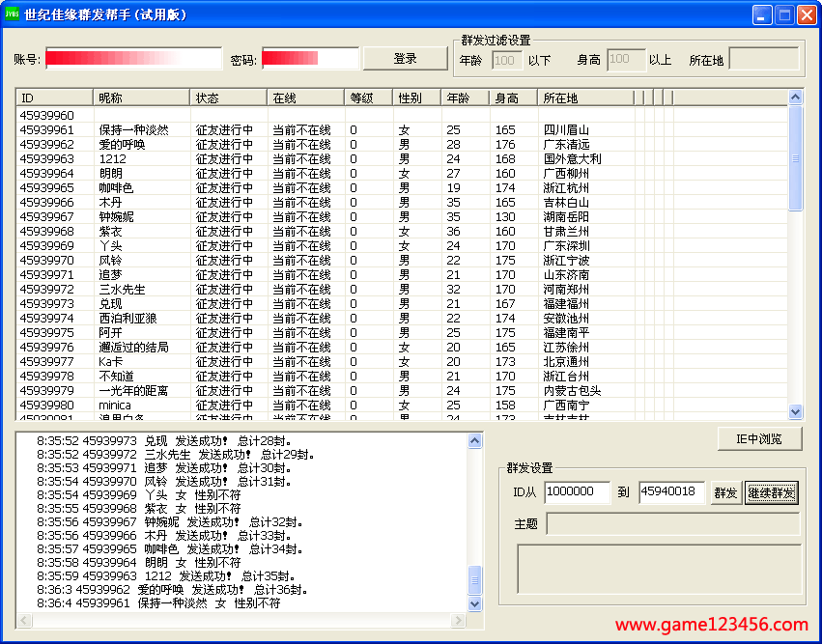Click the down arrow on the user list scrollbar
This screenshot has width=822, height=644.
[x=795, y=411]
